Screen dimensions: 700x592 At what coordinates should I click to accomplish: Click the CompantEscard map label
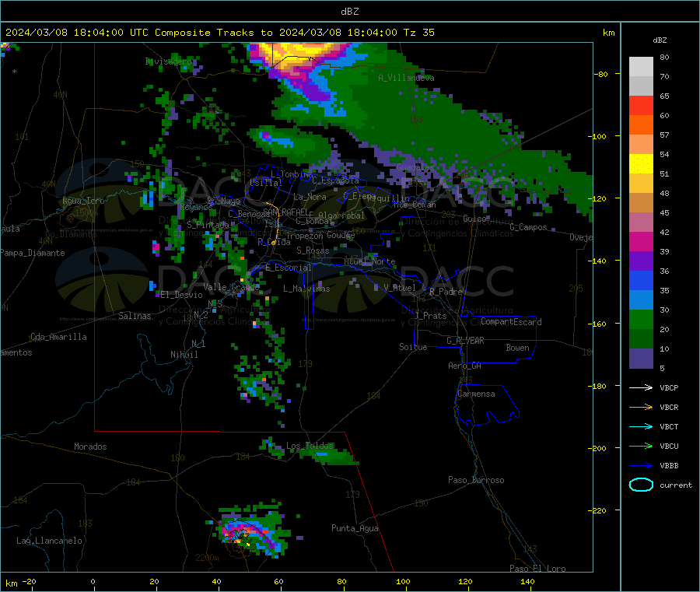(511, 321)
